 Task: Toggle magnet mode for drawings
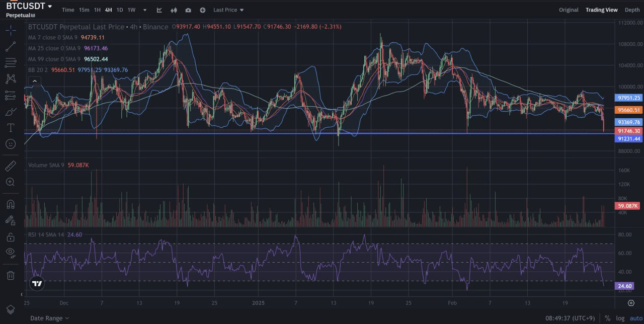pyautogui.click(x=11, y=204)
